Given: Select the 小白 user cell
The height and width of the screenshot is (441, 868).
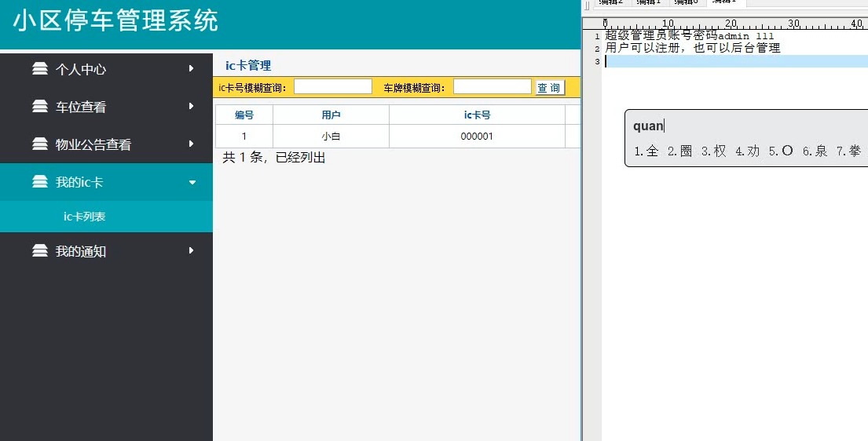Looking at the screenshot, I should pos(331,136).
